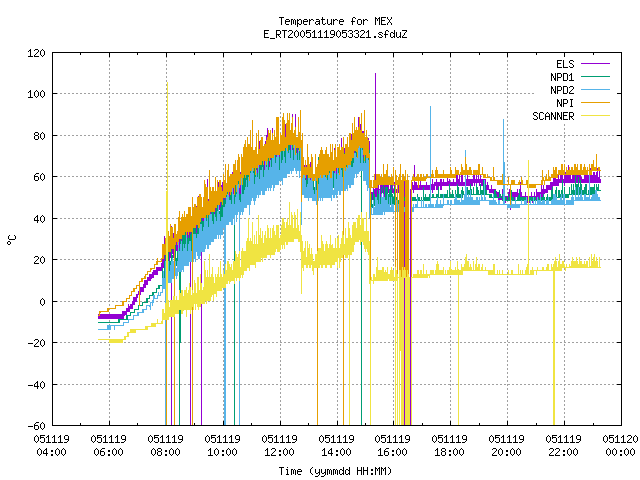Image resolution: width=640 pixels, height=480 pixels.
Task: Click the NPI legend label
Action: 565,103
